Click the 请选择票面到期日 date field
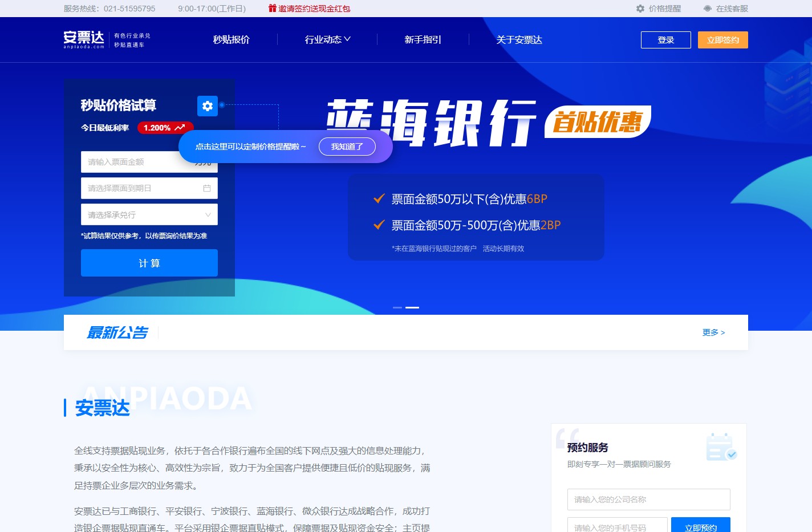 149,188
